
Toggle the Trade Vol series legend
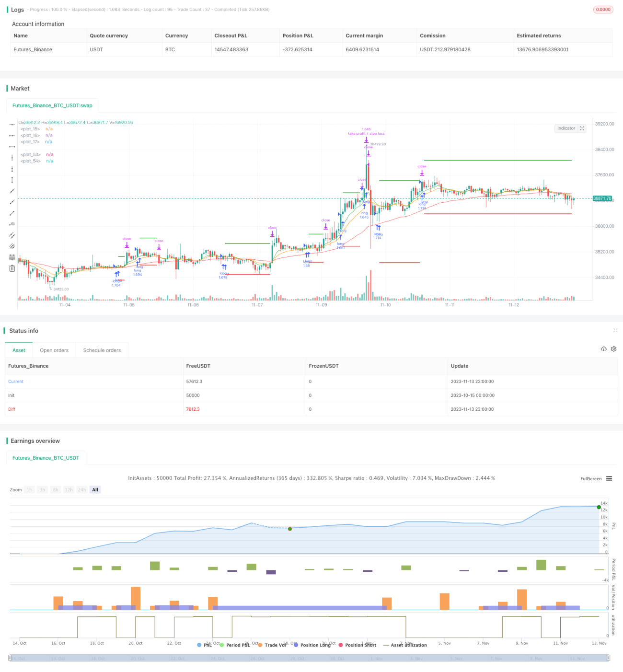(x=272, y=645)
